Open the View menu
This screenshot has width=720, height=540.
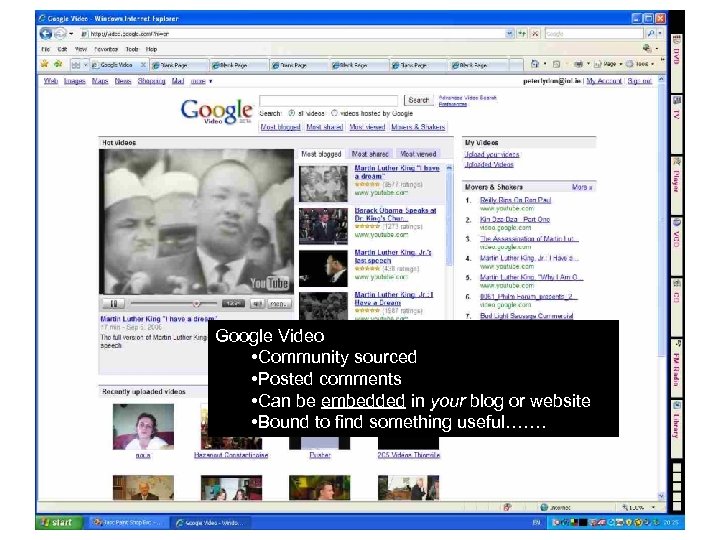point(81,49)
